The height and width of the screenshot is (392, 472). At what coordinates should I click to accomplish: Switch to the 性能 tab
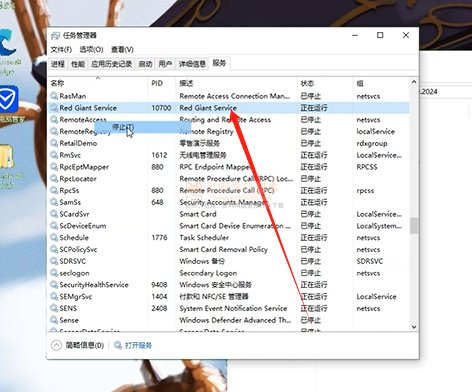coord(78,64)
